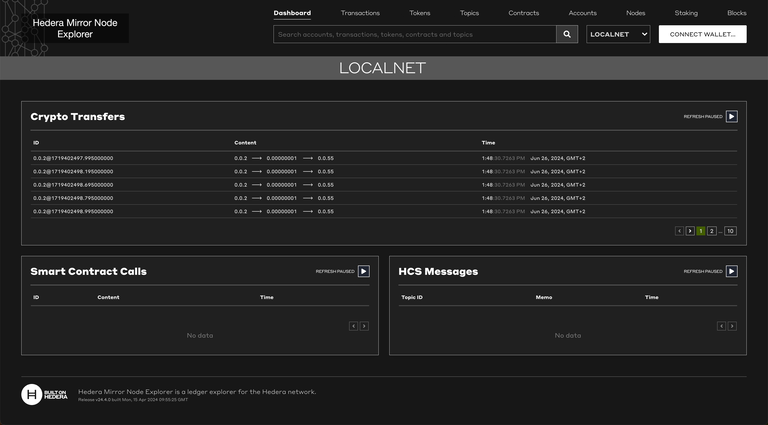Screen dimensions: 768x425
Task: Open the LOCALNET network dropdown
Action: (x=618, y=34)
